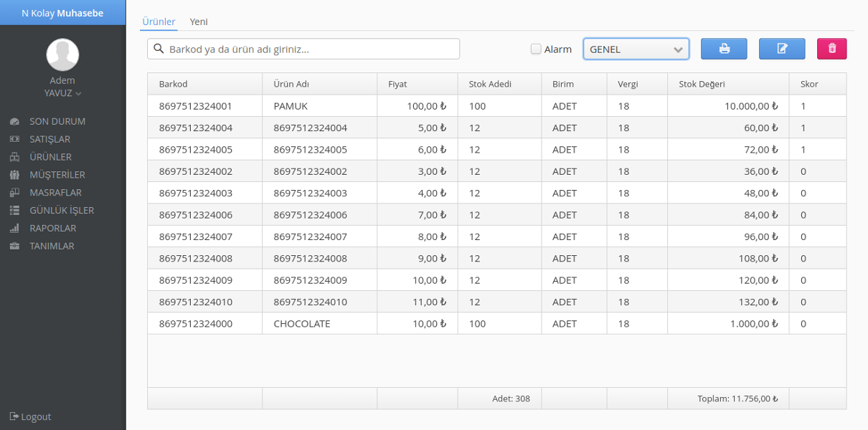The width and height of the screenshot is (868, 430).
Task: Toggle the Alarm checkbox
Action: [x=536, y=49]
